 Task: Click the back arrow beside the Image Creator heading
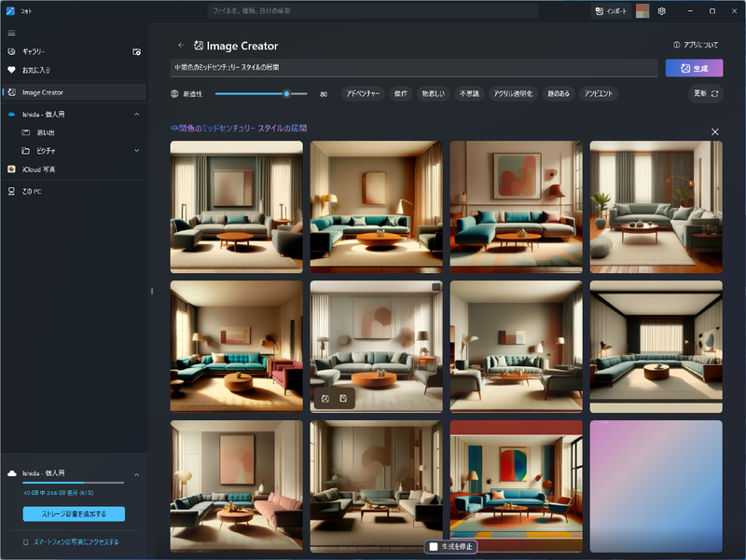183,45
